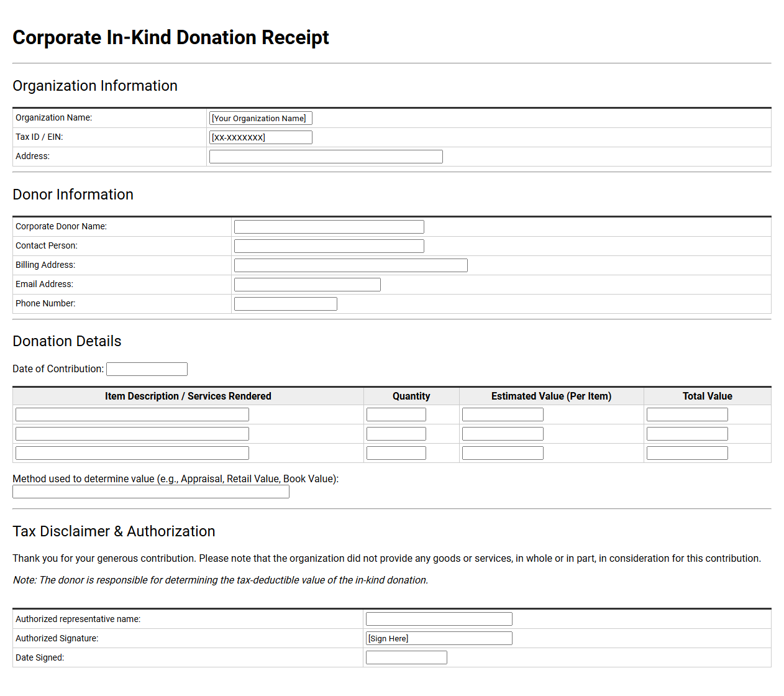This screenshot has height=696, width=784.
Task: Click third row Quantity field
Action: (x=396, y=453)
